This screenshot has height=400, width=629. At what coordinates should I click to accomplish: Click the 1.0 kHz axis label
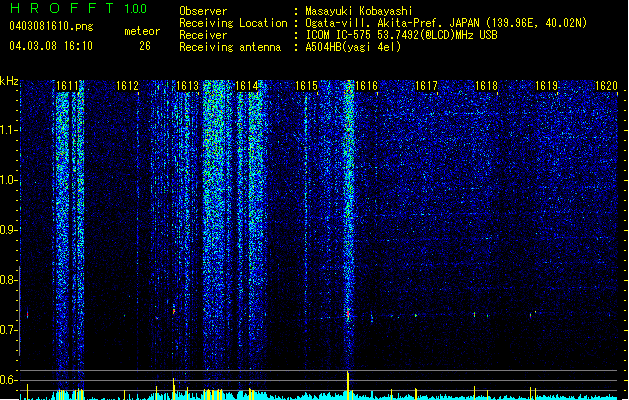coord(8,180)
